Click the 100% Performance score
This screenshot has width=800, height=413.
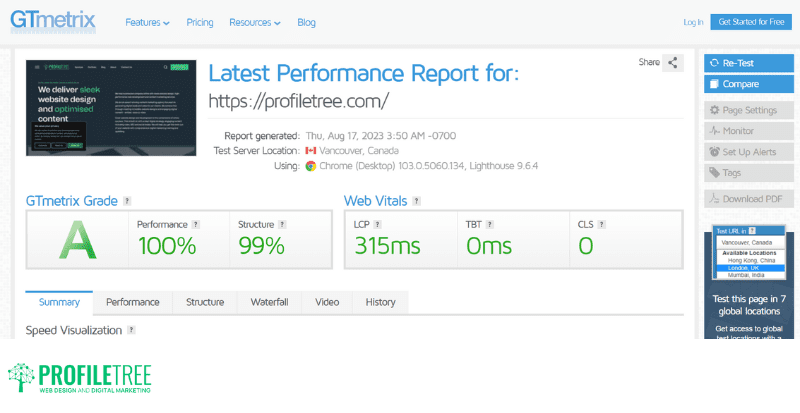pos(167,246)
